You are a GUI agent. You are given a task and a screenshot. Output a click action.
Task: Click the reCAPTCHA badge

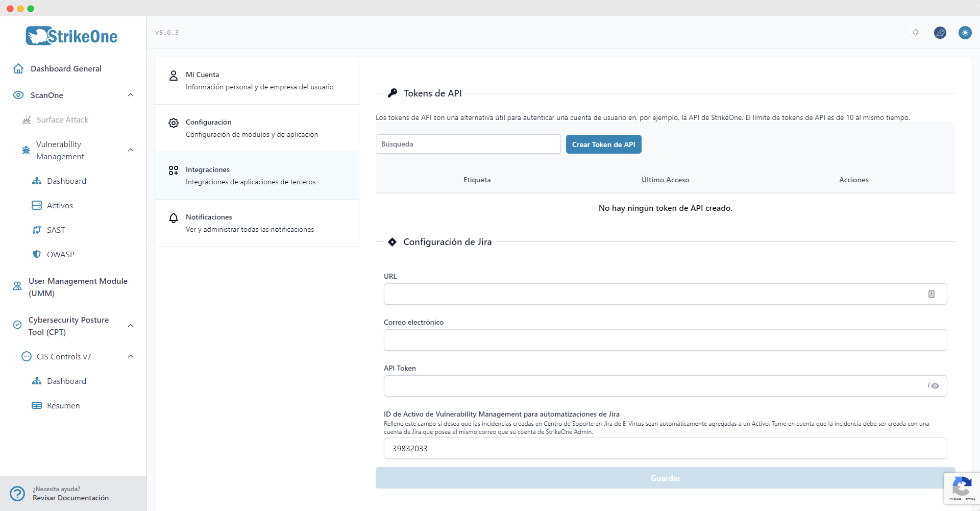pos(962,489)
